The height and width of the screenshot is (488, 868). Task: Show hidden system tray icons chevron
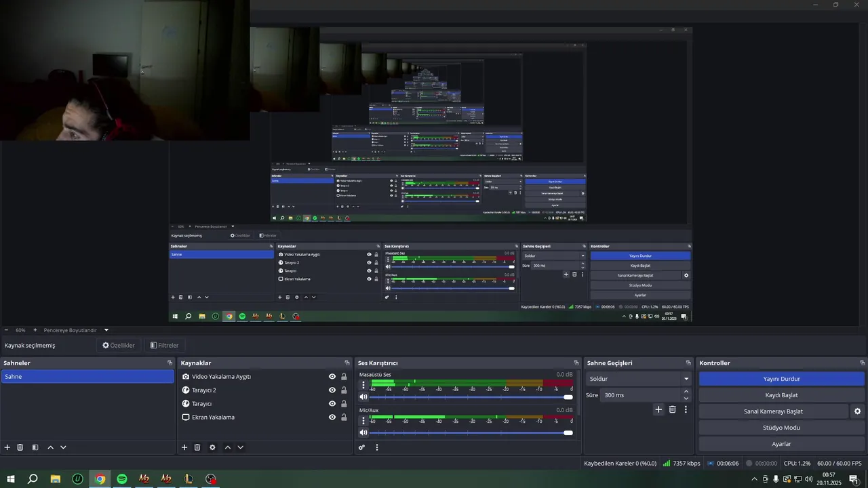[754, 479]
